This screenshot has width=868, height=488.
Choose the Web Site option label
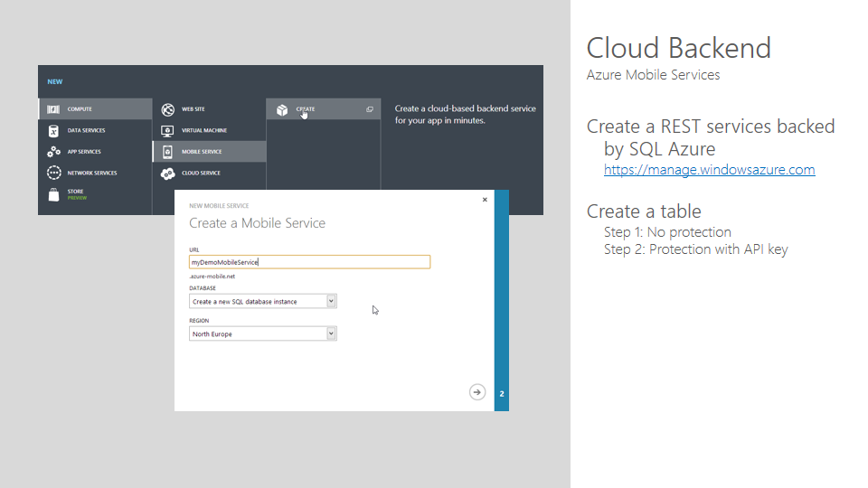coord(193,109)
